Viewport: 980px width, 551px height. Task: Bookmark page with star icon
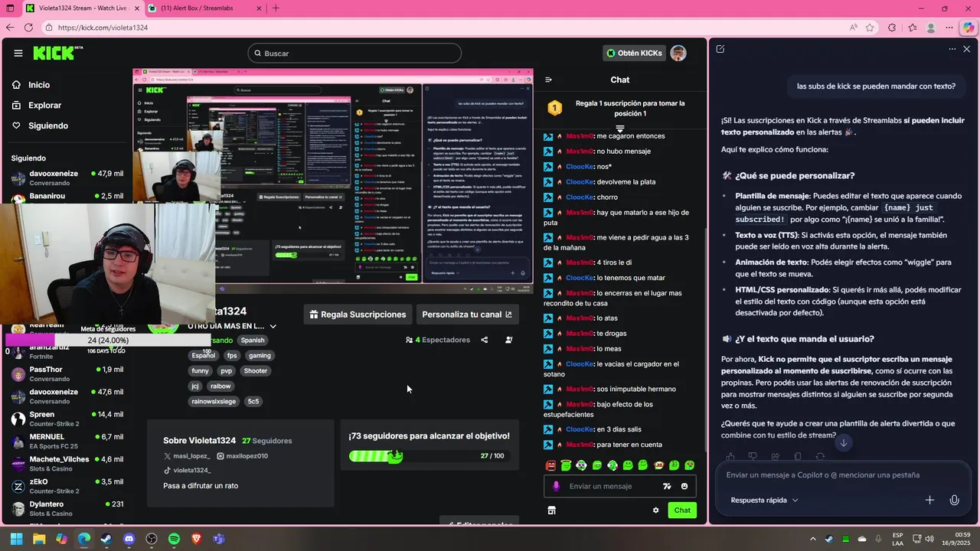point(870,28)
